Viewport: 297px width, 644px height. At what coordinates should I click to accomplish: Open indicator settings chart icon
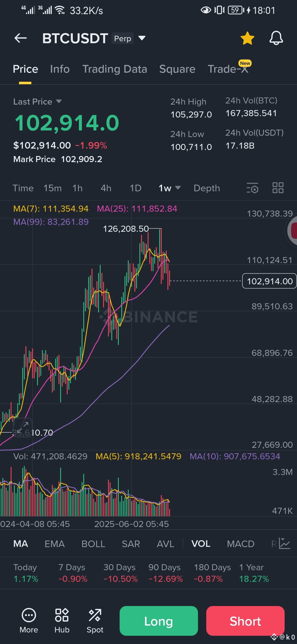pos(284,544)
